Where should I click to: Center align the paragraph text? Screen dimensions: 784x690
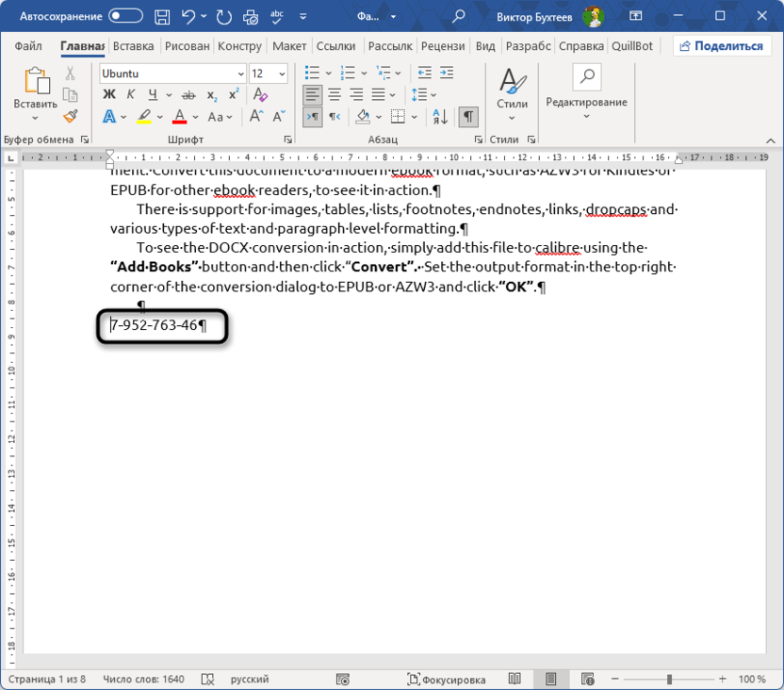pyautogui.click(x=334, y=94)
